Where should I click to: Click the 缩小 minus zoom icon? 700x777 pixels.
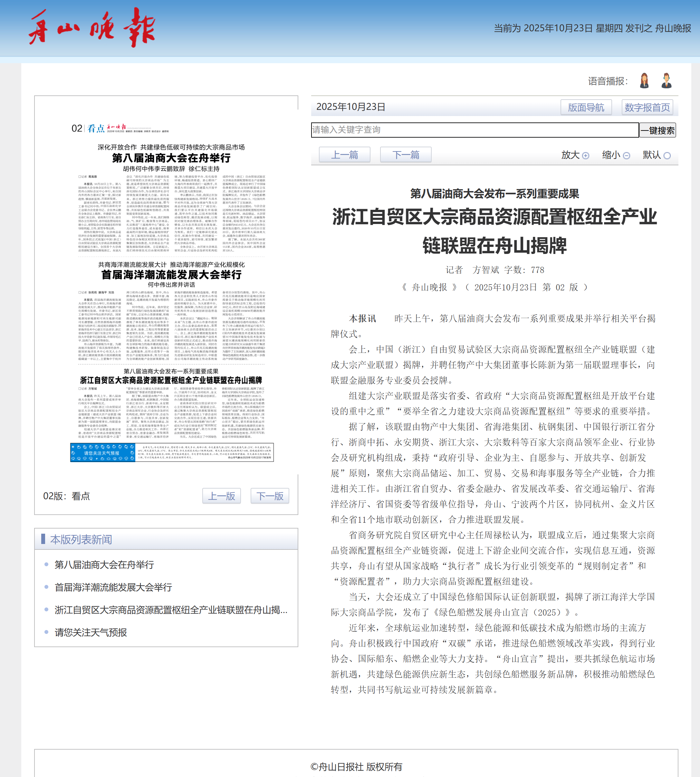[626, 155]
